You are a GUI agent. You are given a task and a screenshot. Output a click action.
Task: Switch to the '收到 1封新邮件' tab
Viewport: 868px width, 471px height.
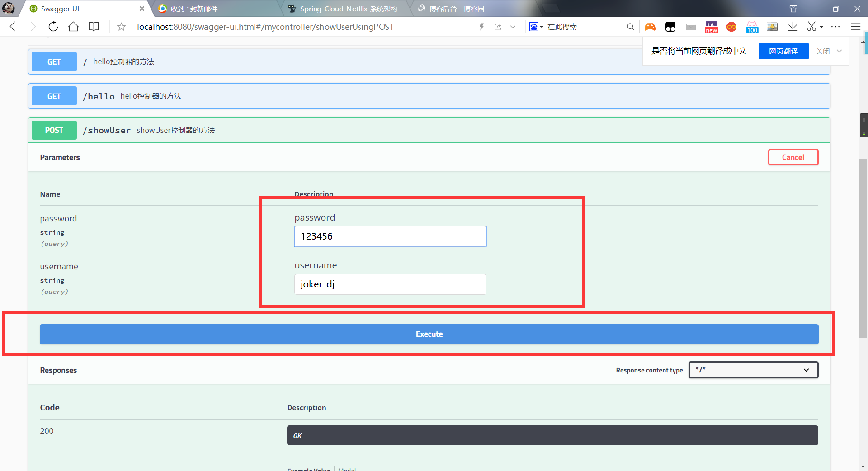click(x=217, y=9)
